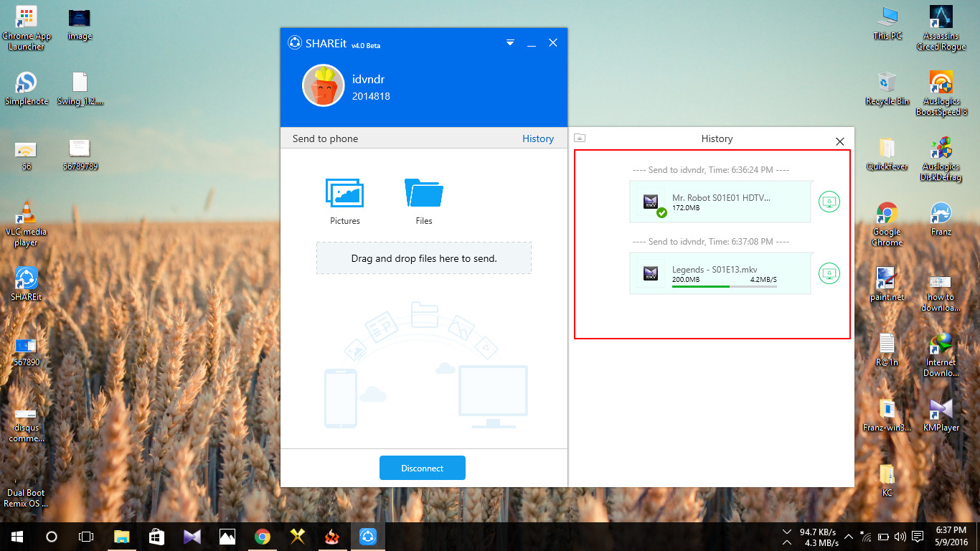Select the Recycle Bin desktop icon
This screenshot has height=551, width=980.
click(887, 88)
